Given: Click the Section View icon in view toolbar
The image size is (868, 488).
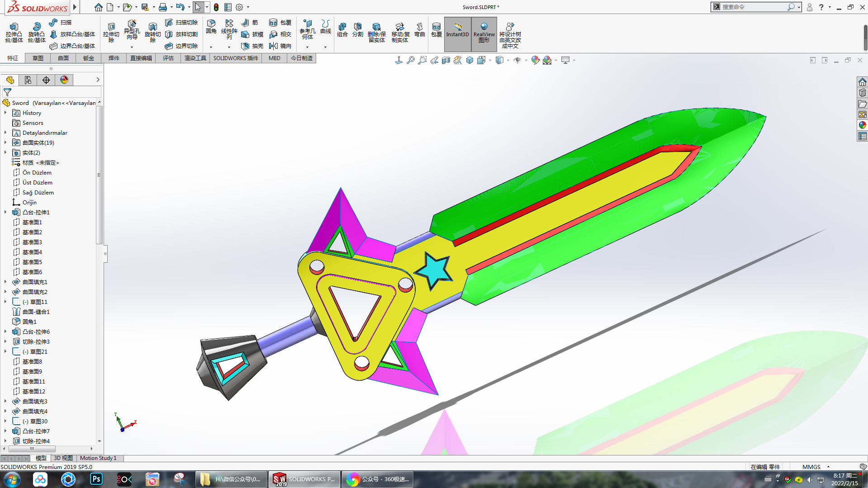Looking at the screenshot, I should point(446,60).
